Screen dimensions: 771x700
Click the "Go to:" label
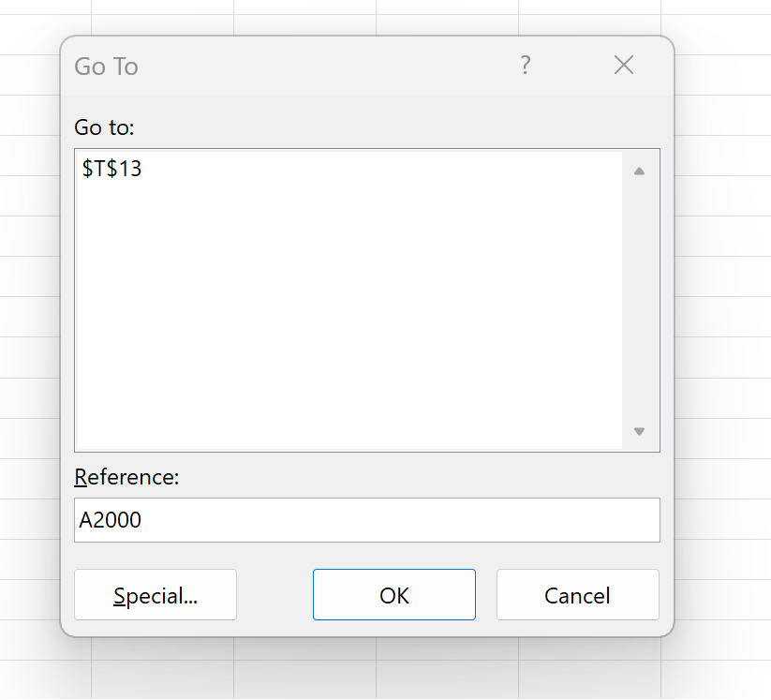pos(105,127)
